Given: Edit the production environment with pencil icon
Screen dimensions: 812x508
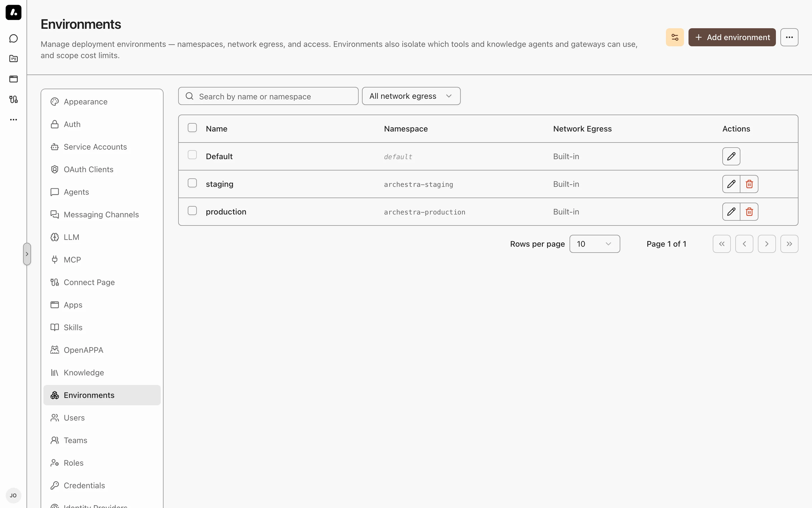Looking at the screenshot, I should [731, 212].
